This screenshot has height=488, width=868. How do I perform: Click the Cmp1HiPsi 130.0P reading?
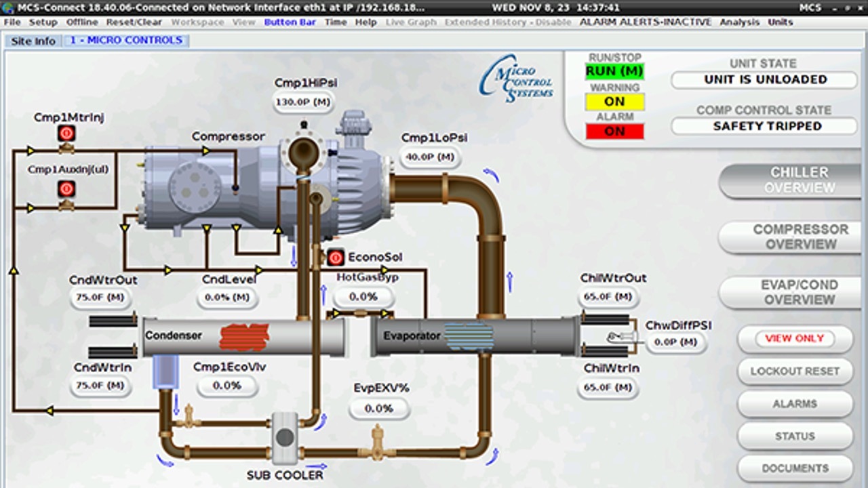click(305, 102)
